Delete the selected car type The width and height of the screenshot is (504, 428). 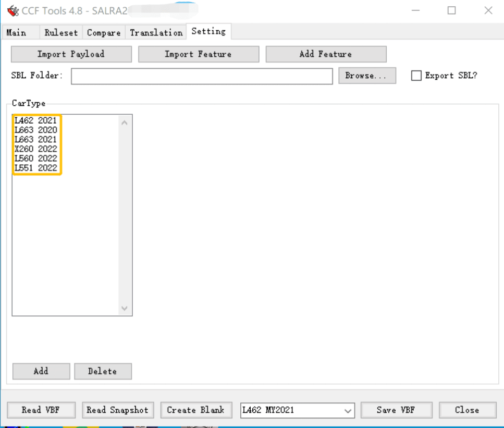pyautogui.click(x=103, y=371)
